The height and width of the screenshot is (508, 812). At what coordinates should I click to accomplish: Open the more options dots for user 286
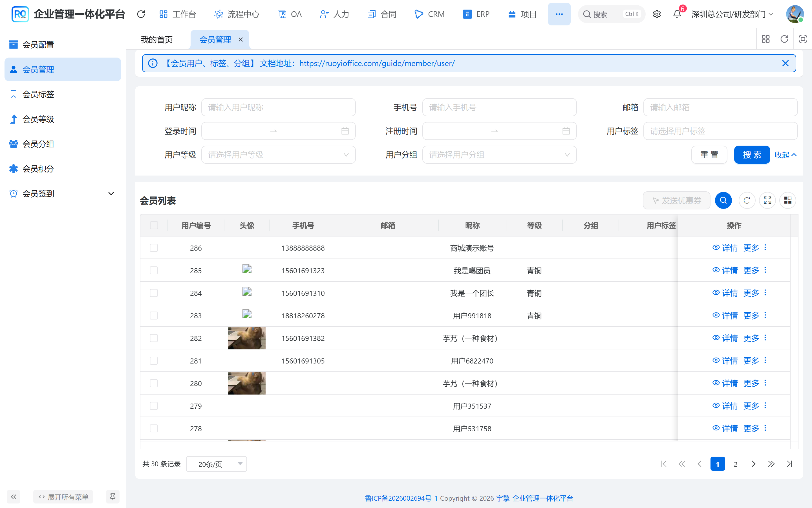(x=765, y=248)
